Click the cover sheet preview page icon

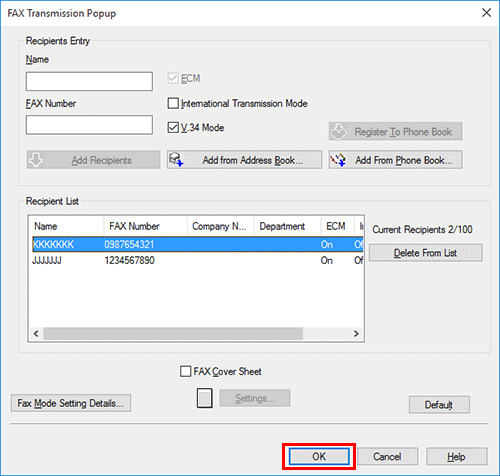(204, 398)
